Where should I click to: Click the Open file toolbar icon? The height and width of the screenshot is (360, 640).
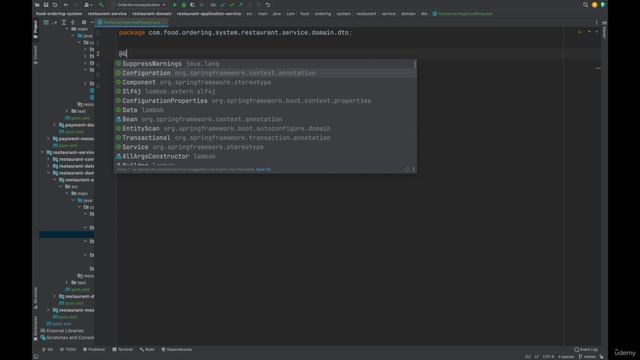[x=37, y=5]
